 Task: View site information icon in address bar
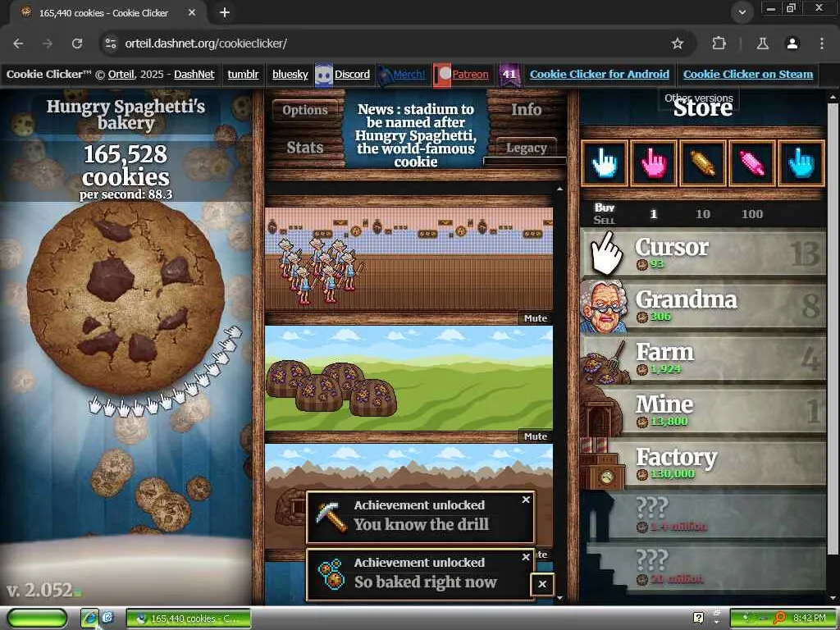tap(111, 43)
